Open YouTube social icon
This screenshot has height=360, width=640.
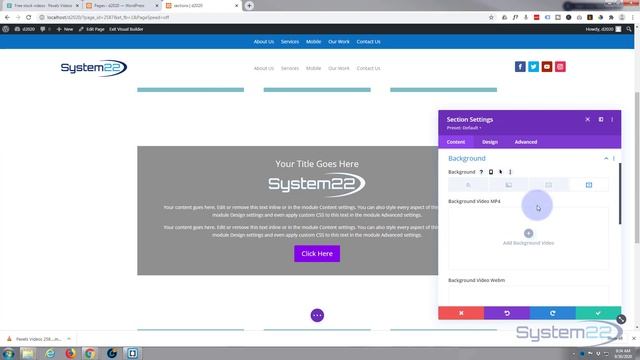point(547,67)
